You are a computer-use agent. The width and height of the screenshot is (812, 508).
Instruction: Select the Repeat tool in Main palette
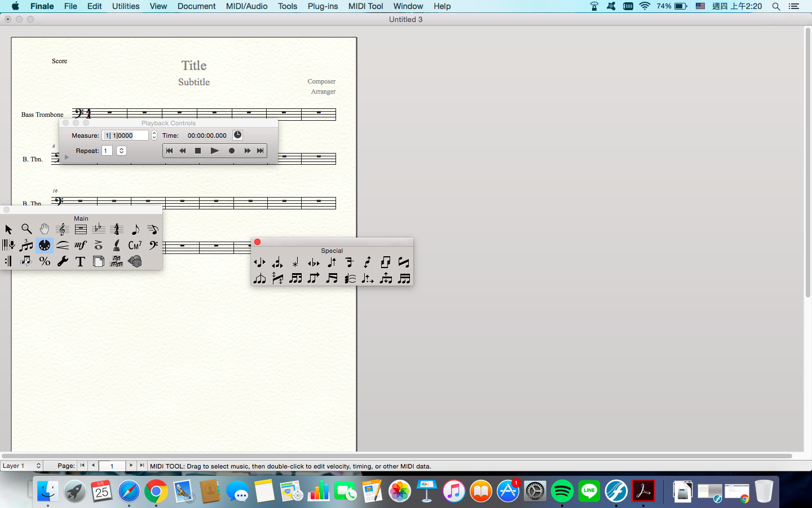(x=8, y=261)
